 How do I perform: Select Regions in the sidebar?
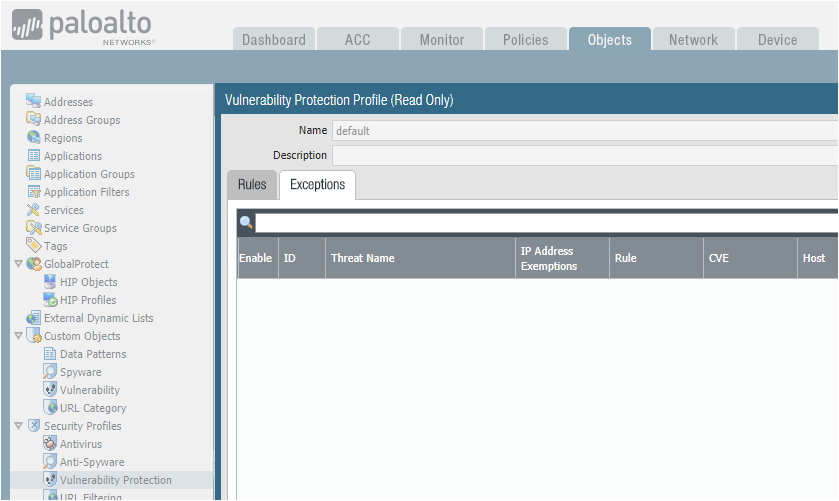pyautogui.click(x=63, y=138)
